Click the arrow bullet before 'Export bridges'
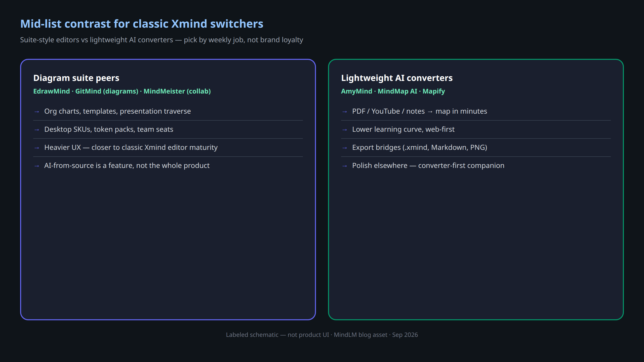This screenshot has height=362, width=644. (345, 148)
